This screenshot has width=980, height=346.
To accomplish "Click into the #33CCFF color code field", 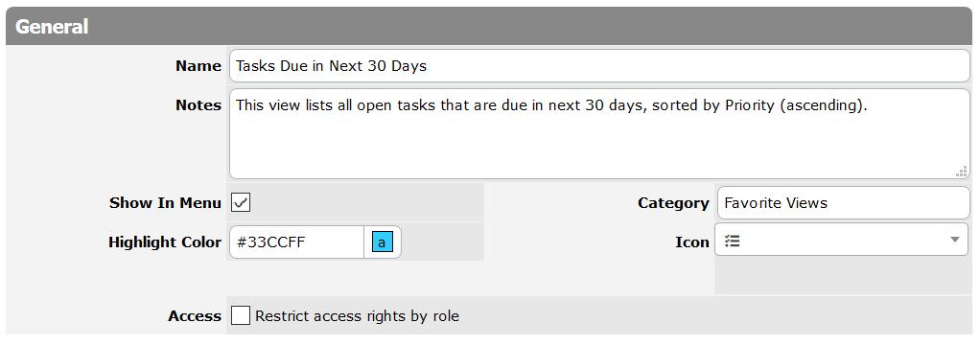I will coord(297,242).
